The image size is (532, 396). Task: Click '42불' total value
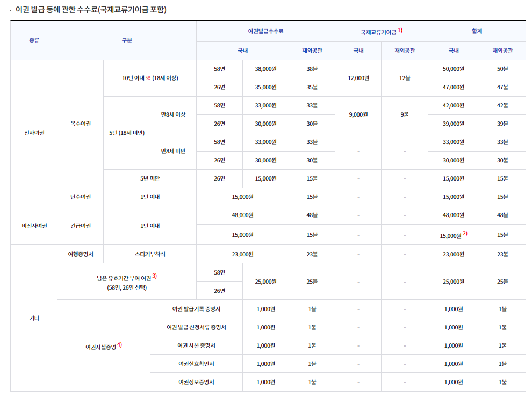point(502,105)
